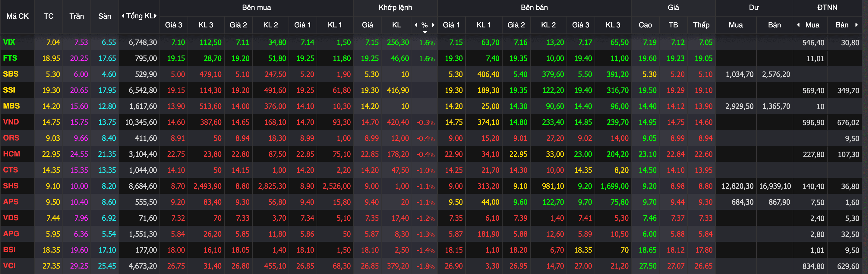Image resolution: width=868 pixels, height=274 pixels.
Task: Click the Bên mua KL 1 header
Action: [335, 25]
